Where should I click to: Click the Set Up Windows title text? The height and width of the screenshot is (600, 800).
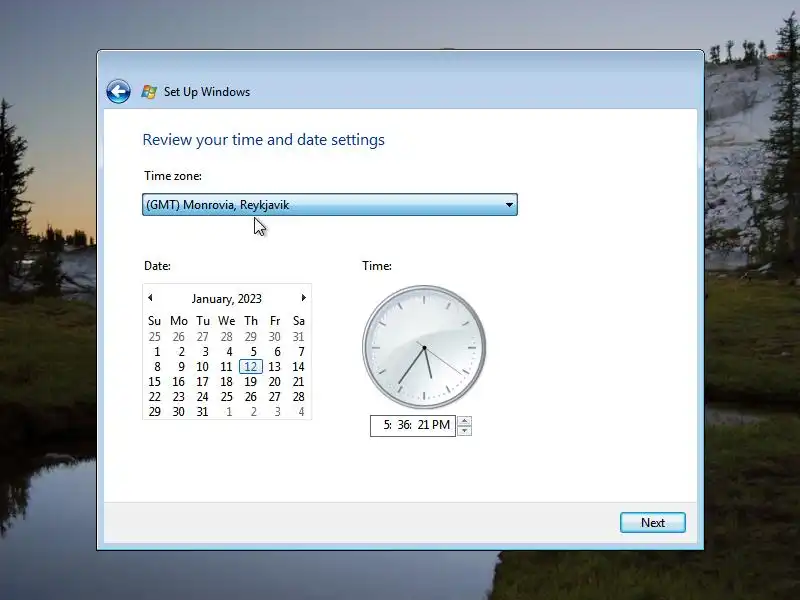207,92
